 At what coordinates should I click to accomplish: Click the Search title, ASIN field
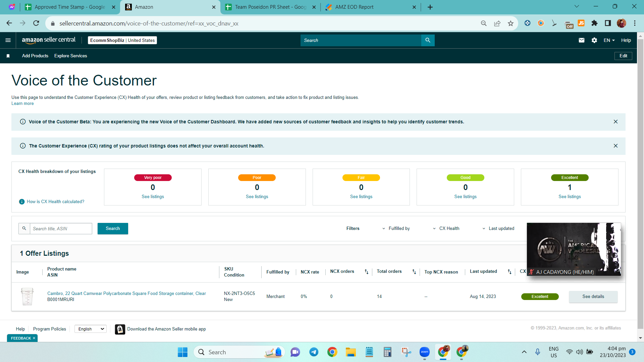click(61, 229)
